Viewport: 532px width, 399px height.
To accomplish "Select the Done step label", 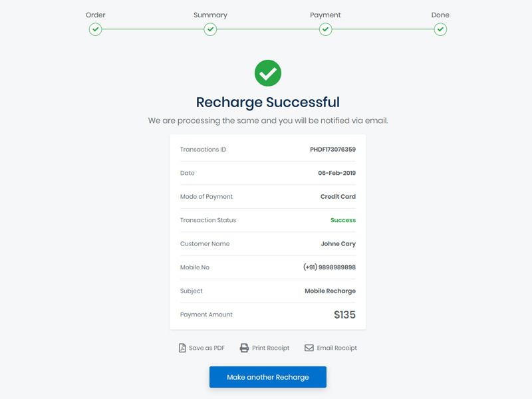I will [440, 15].
